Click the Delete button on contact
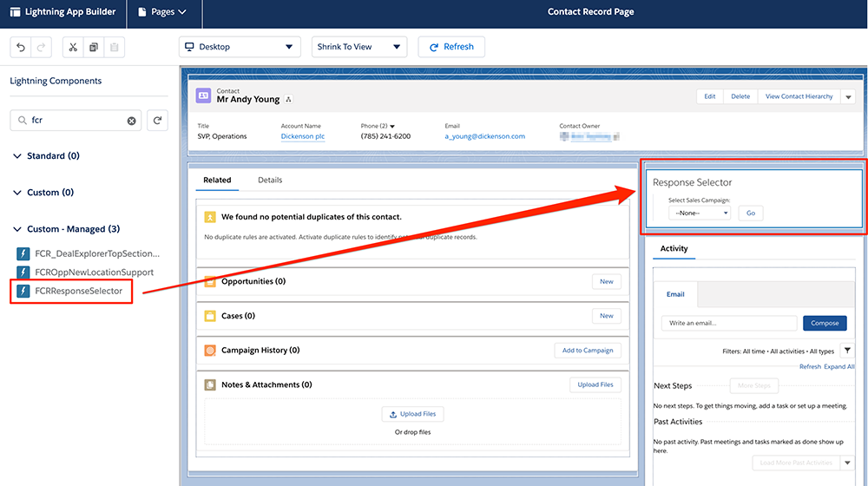Image resolution: width=868 pixels, height=486 pixels. [740, 96]
